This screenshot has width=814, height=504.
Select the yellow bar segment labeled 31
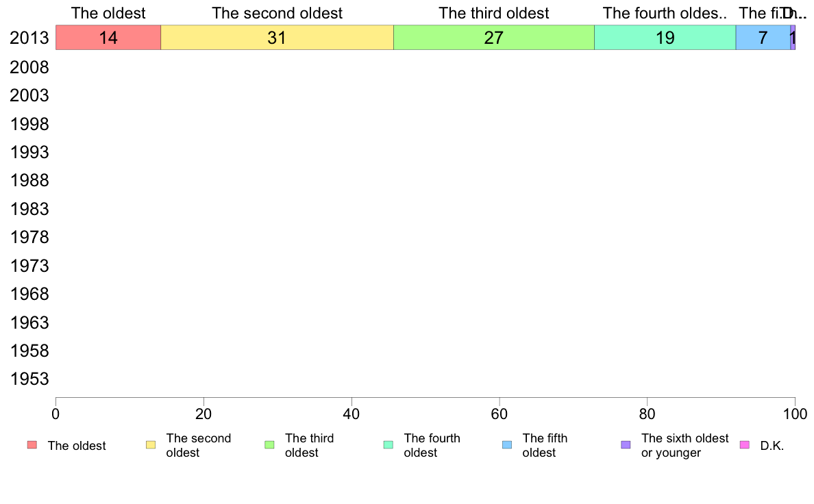point(277,38)
